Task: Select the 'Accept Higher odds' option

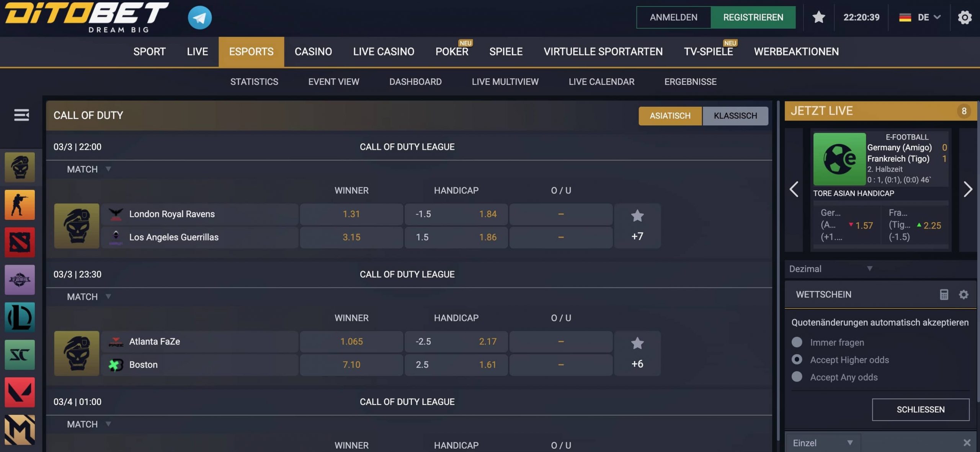Action: click(797, 359)
